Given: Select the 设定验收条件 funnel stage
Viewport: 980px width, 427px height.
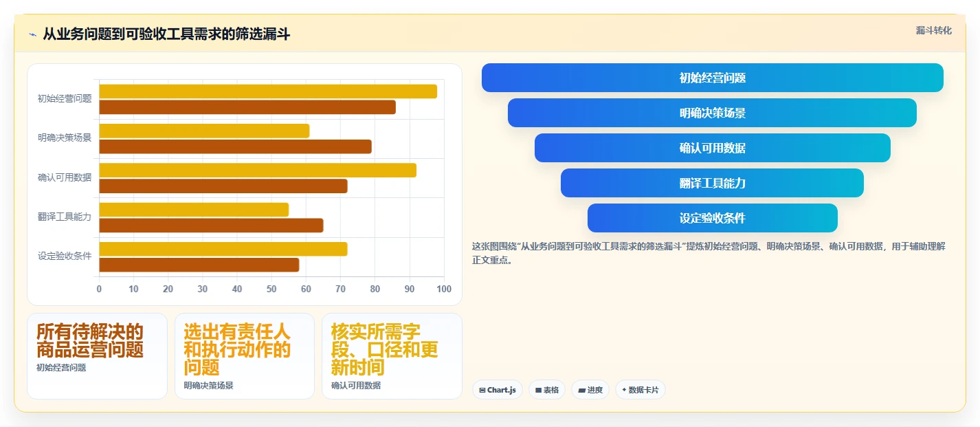Looking at the screenshot, I should [x=713, y=218].
